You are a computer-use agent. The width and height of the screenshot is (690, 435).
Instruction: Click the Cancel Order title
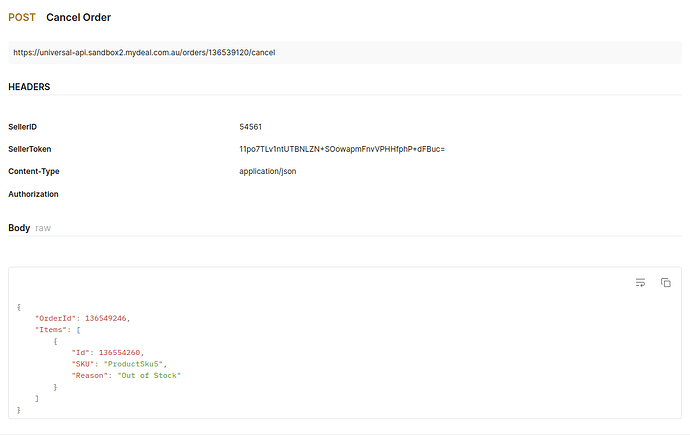click(x=78, y=17)
